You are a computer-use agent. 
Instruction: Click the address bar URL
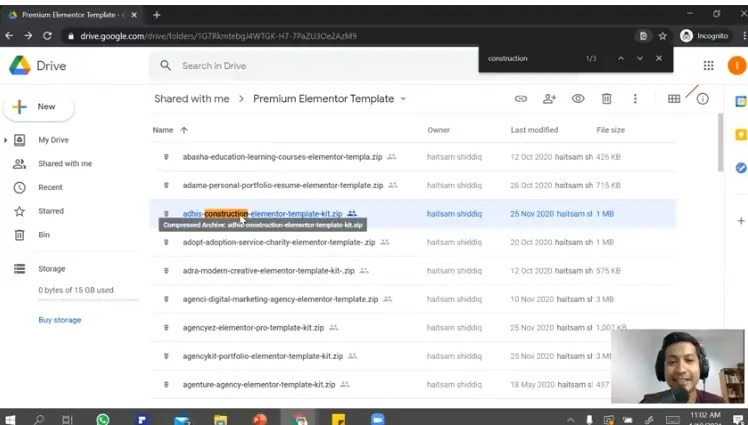[x=218, y=36]
